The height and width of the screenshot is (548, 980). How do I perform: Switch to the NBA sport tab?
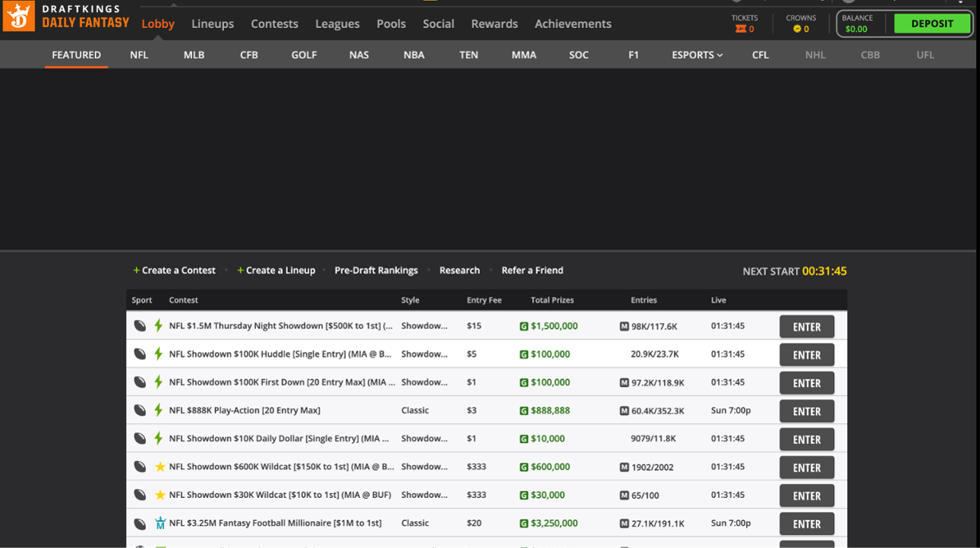tap(414, 55)
